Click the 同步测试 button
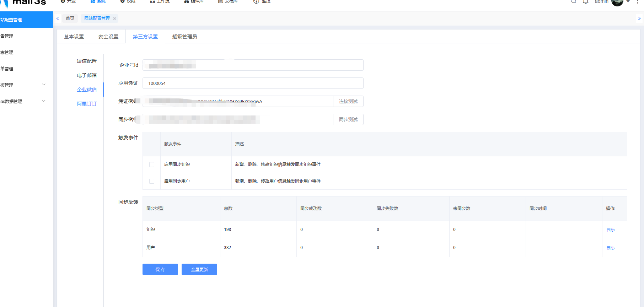 click(x=348, y=119)
